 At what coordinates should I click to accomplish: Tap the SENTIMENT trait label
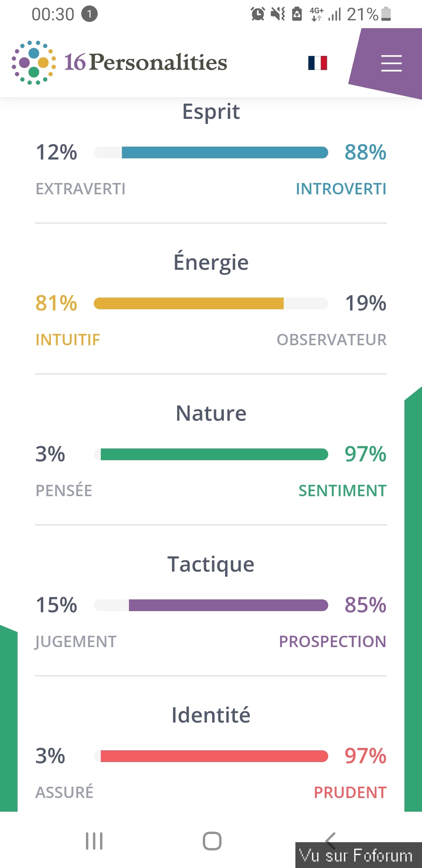pyautogui.click(x=342, y=491)
